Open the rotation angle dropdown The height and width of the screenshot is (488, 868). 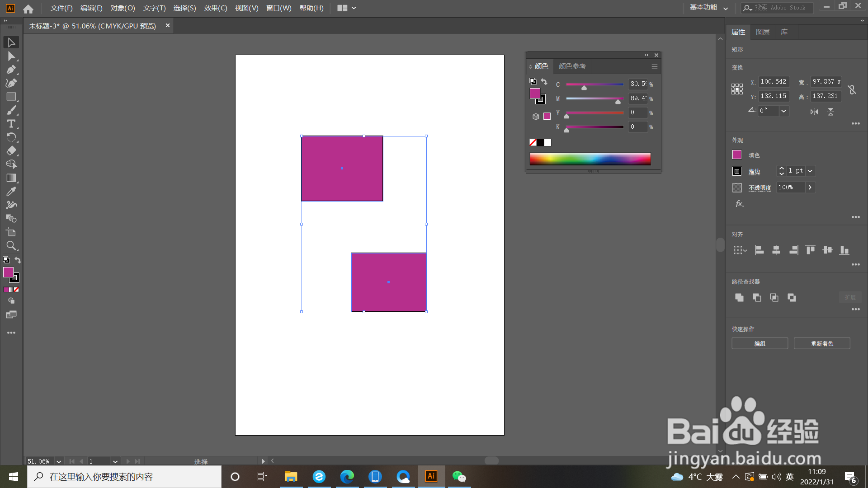tap(783, 111)
